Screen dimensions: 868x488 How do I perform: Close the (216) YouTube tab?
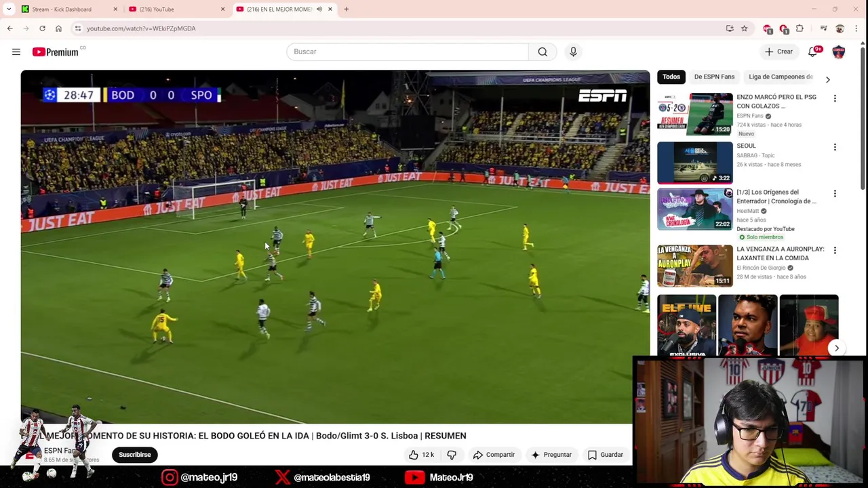(x=222, y=9)
